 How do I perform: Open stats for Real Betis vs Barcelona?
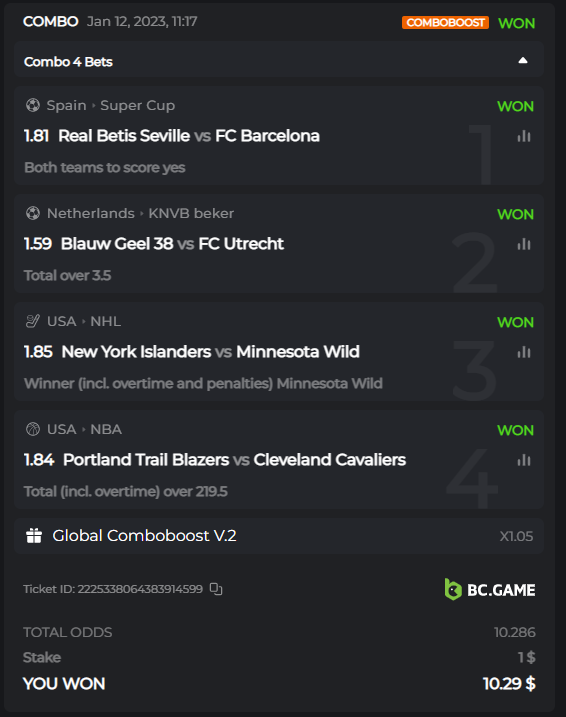[x=524, y=136]
